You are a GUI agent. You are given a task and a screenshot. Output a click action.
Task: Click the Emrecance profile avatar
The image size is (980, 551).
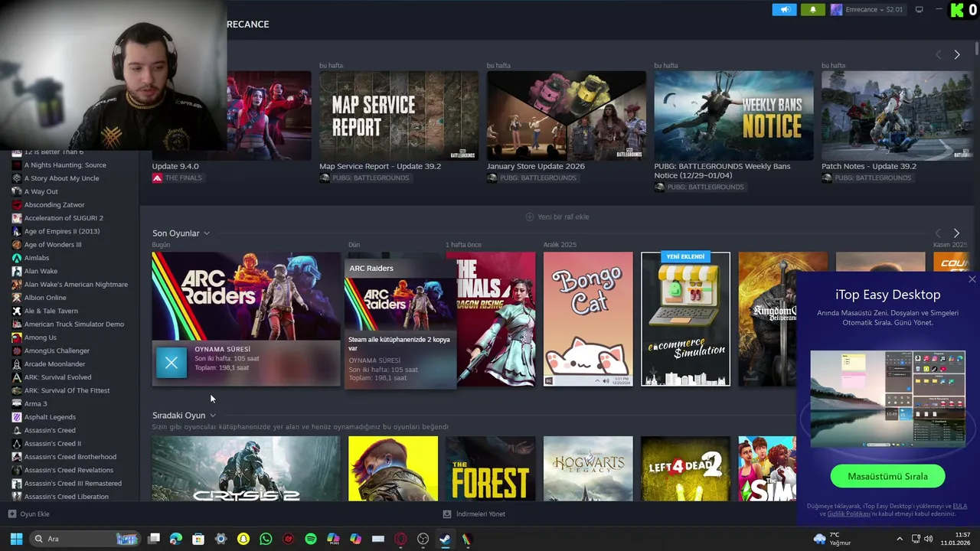836,9
